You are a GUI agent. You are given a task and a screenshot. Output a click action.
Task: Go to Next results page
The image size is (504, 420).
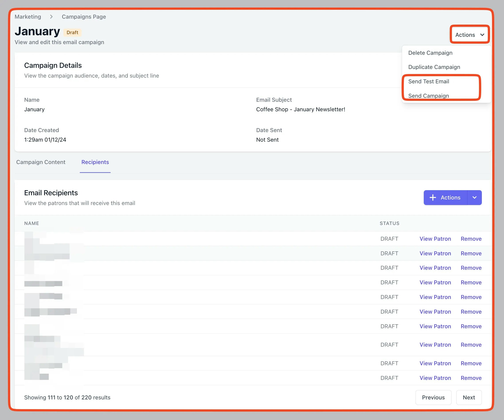pos(469,397)
